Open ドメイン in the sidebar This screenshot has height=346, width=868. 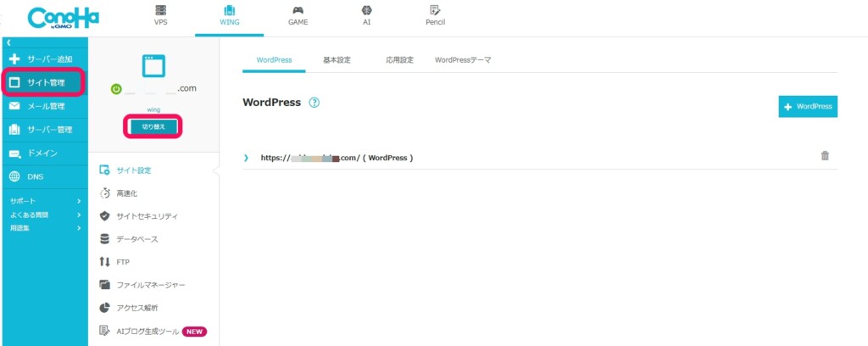click(45, 153)
